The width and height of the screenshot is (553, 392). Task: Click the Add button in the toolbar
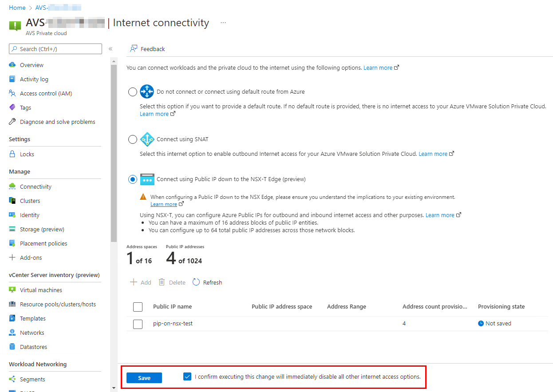[x=140, y=282]
